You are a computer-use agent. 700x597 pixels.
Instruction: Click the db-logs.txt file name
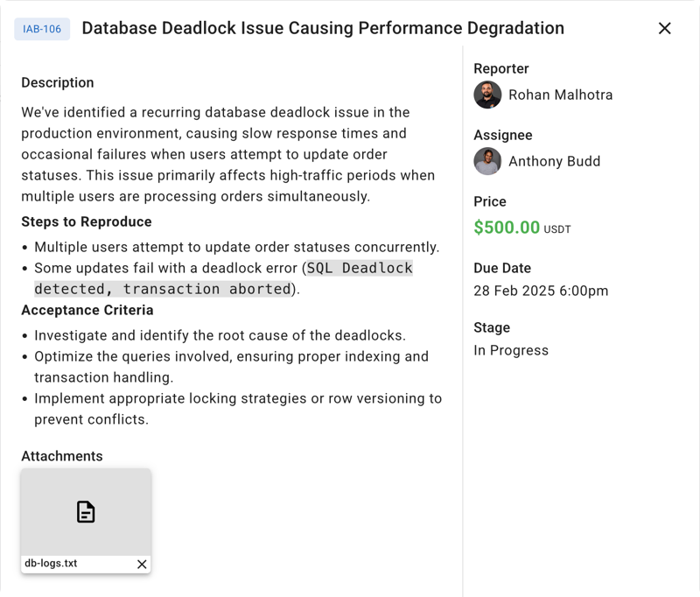tap(51, 564)
